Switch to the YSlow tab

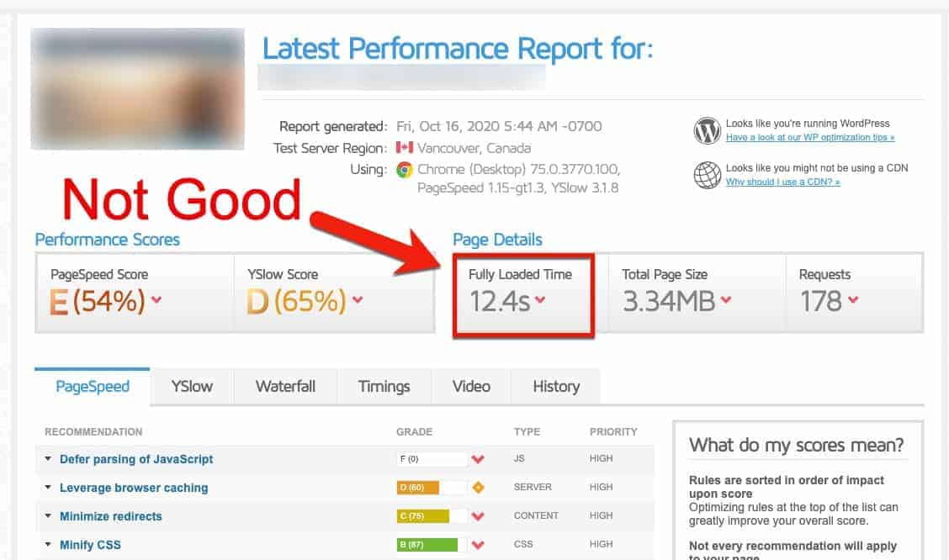[x=192, y=387]
